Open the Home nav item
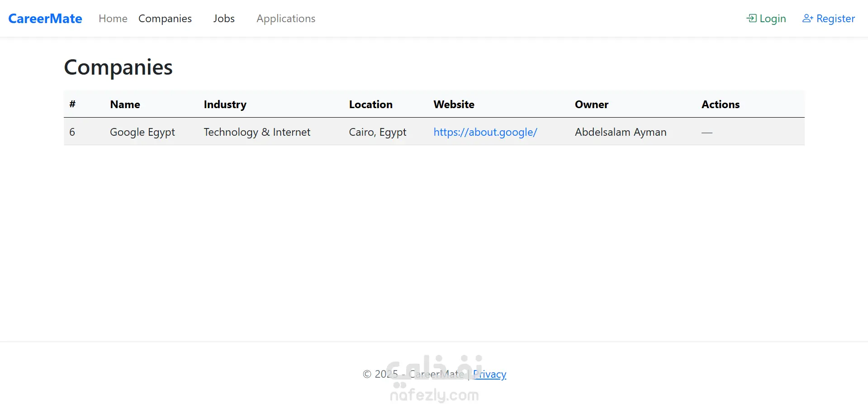 [x=113, y=19]
